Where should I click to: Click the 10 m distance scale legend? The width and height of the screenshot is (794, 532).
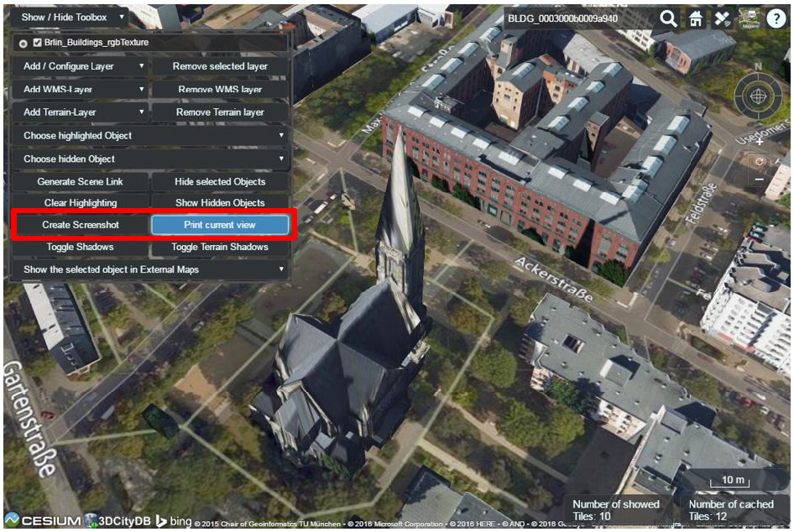coord(729,480)
